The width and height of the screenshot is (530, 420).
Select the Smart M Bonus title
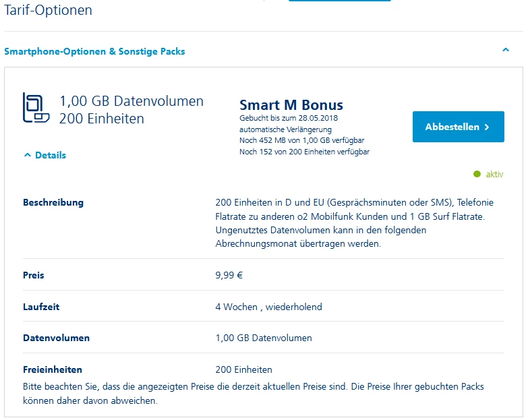[291, 105]
